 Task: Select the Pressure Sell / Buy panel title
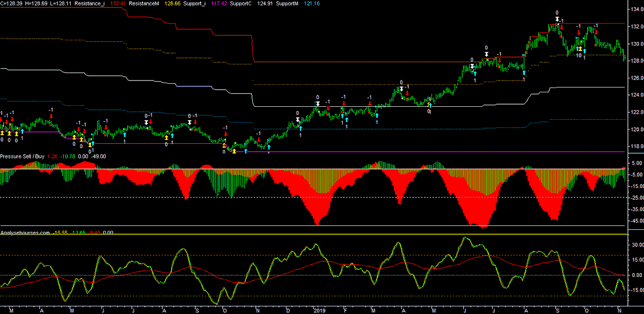tap(22, 156)
